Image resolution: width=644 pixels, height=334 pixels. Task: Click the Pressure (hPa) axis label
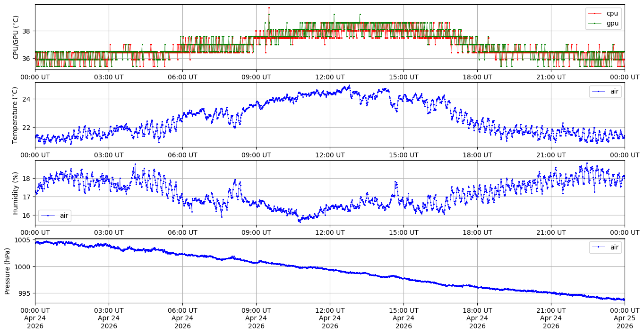click(x=8, y=271)
